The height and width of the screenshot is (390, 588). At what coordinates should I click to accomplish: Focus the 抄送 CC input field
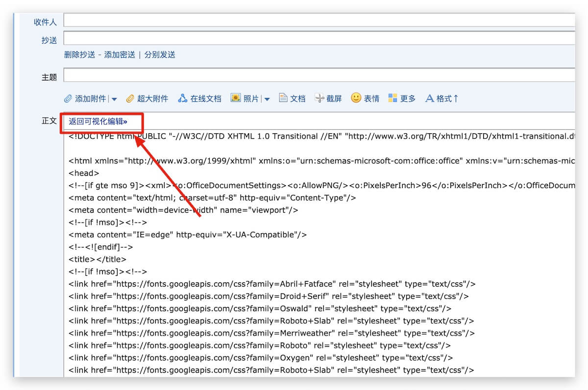318,38
